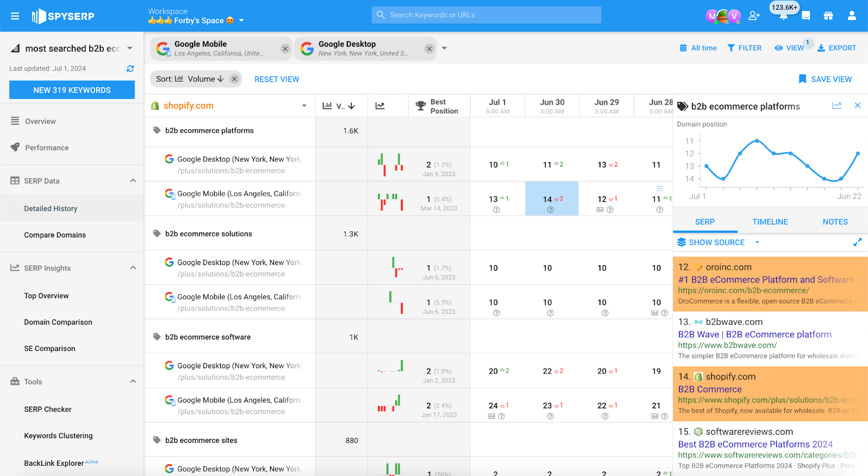The height and width of the screenshot is (476, 868).
Task: Click RESET VIEW
Action: [x=277, y=79]
